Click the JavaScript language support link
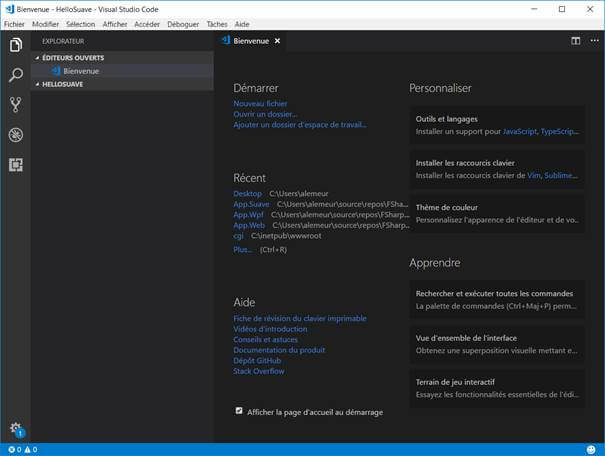 click(x=519, y=132)
